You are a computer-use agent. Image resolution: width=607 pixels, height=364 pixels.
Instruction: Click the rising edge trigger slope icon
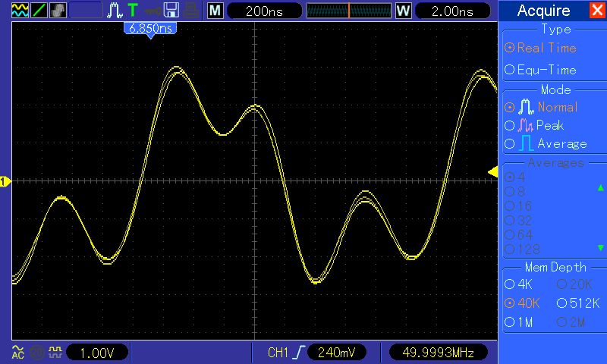click(300, 353)
